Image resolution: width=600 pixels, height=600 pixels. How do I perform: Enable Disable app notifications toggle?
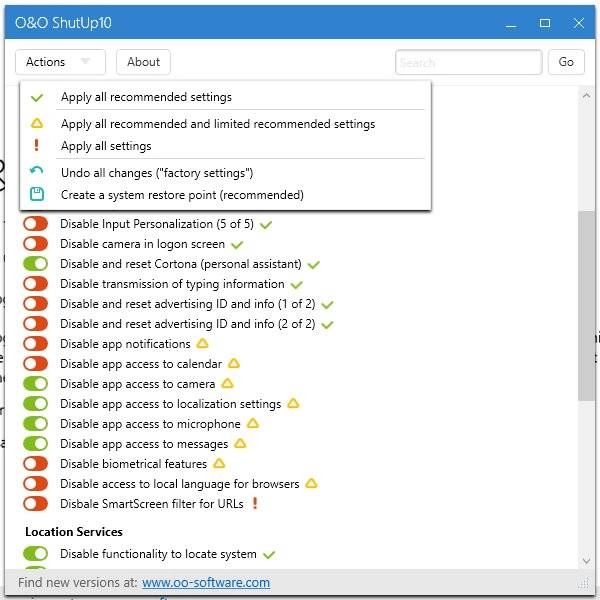click(x=36, y=343)
